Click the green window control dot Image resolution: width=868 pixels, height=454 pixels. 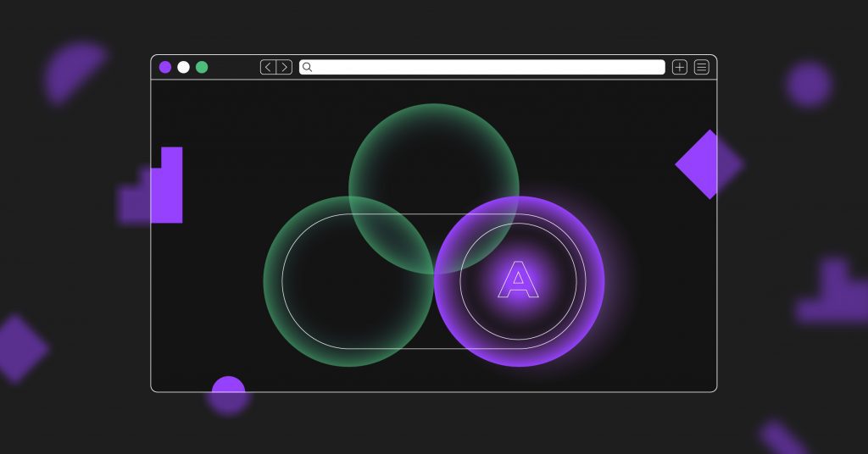click(x=202, y=67)
